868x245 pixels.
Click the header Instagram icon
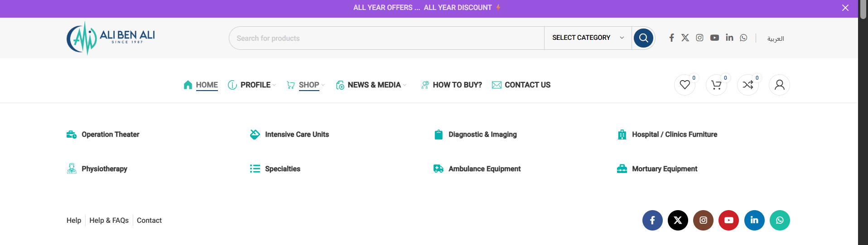699,38
